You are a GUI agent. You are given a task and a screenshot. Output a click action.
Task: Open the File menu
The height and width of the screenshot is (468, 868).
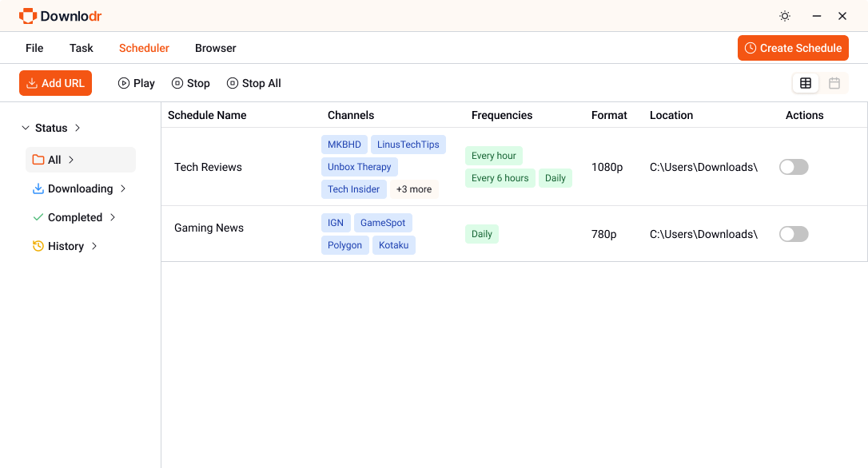34,48
